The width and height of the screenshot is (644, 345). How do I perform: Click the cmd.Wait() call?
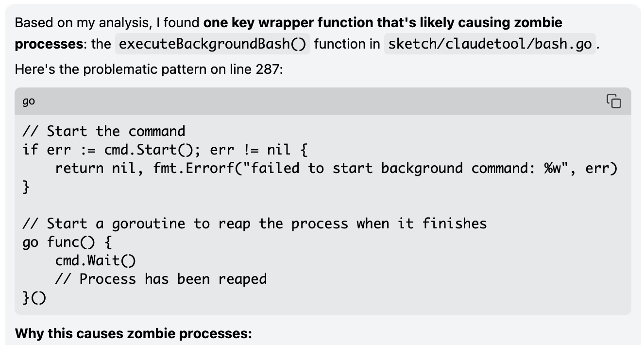[96, 260]
